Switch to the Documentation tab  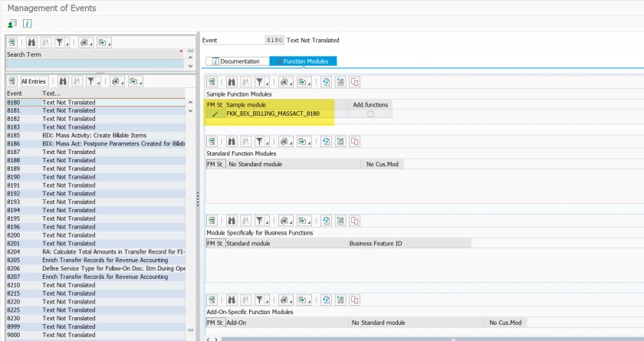pyautogui.click(x=236, y=61)
